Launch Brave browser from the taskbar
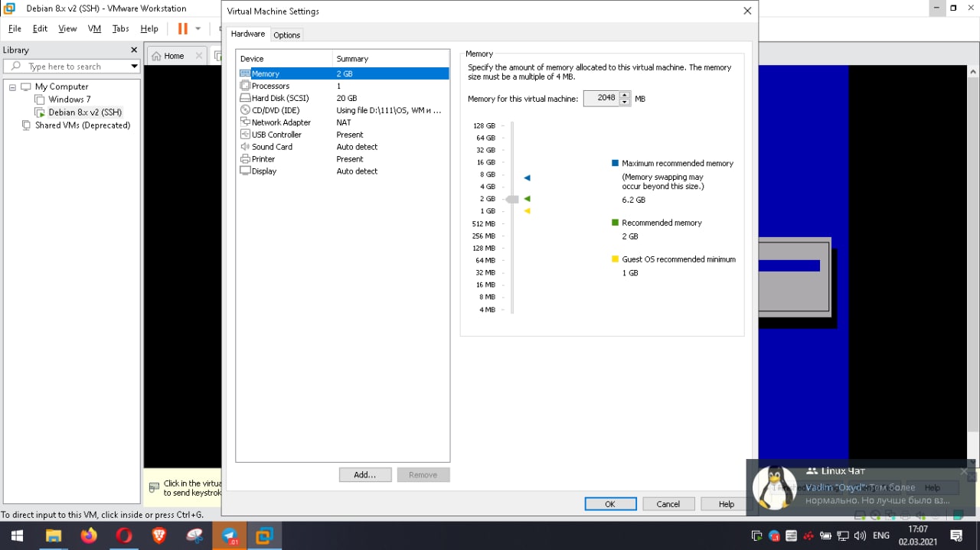Viewport: 980px width, 550px height. pos(159,535)
